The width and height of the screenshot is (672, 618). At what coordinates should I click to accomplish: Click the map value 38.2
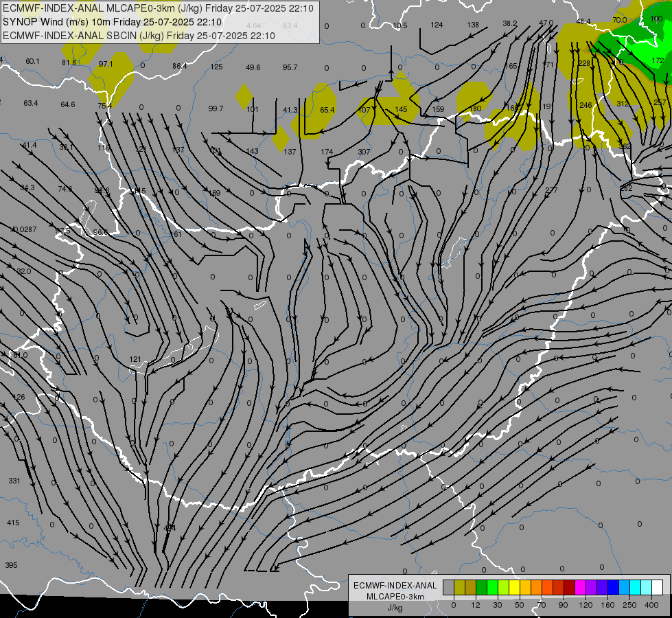(510, 23)
